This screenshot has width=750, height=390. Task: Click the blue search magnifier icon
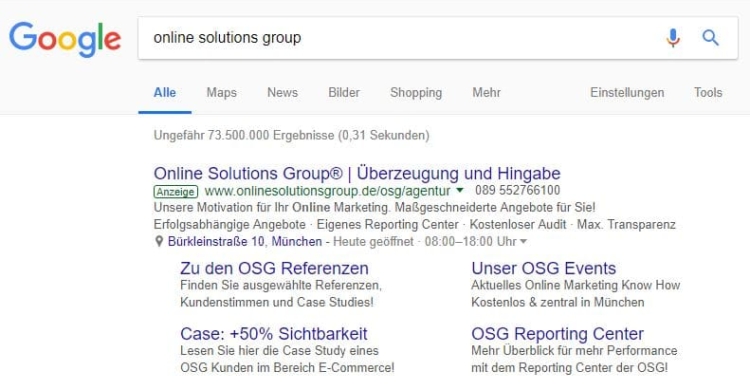coord(710,38)
